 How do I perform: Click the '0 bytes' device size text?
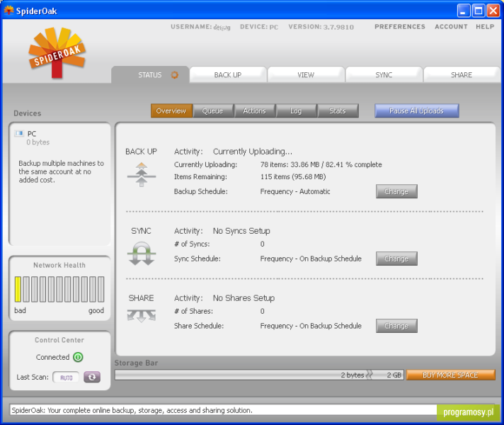pos(38,142)
